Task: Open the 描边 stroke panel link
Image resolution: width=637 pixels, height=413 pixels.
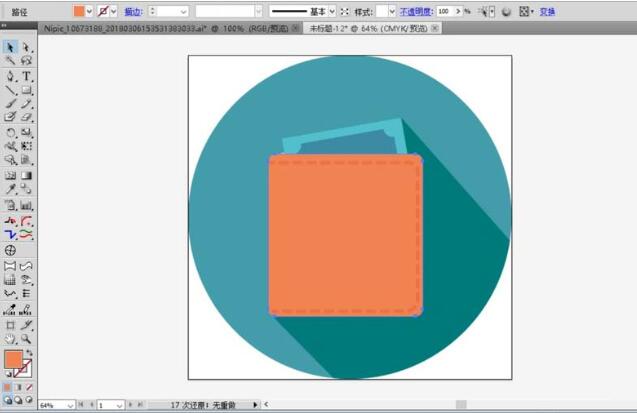Action: point(133,12)
